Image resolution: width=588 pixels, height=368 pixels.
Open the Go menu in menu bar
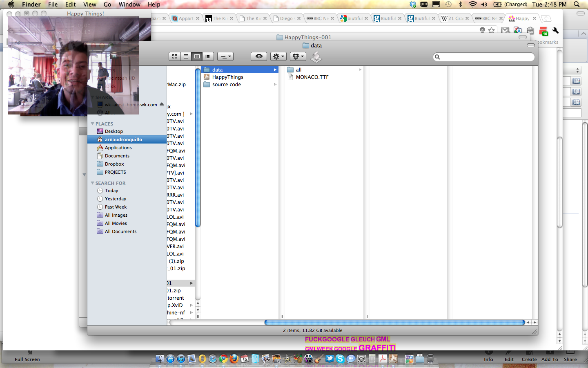point(107,4)
